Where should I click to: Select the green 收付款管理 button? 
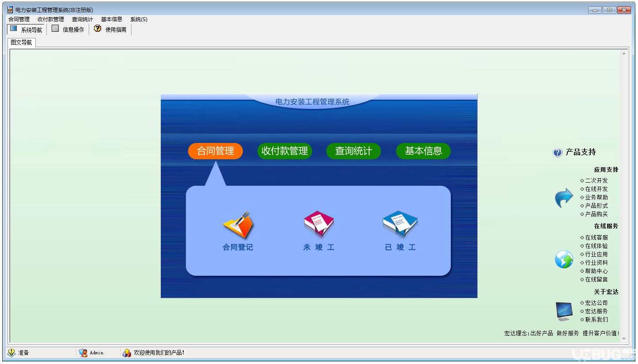(285, 151)
